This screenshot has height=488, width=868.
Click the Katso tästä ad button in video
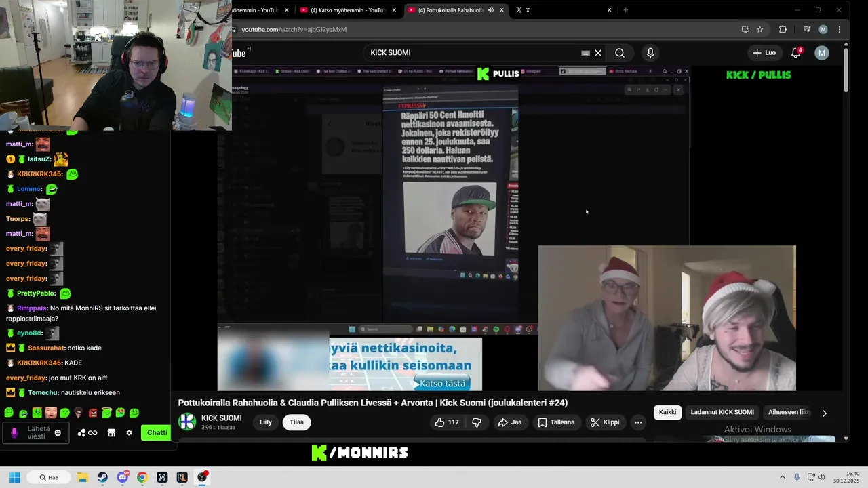[442, 384]
